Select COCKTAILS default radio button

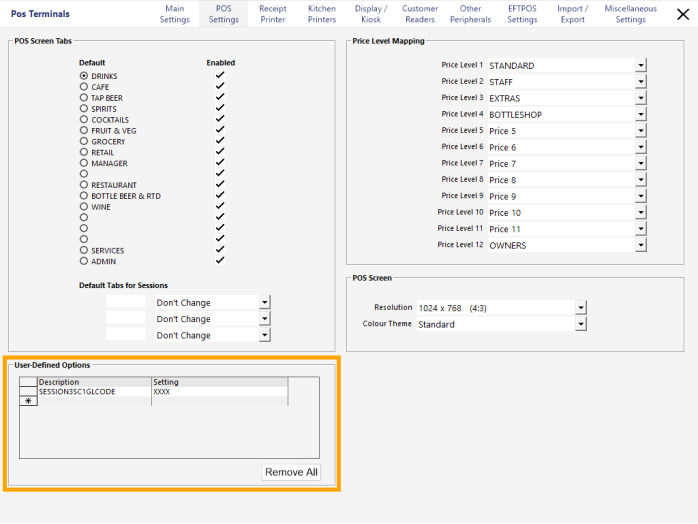pos(84,119)
